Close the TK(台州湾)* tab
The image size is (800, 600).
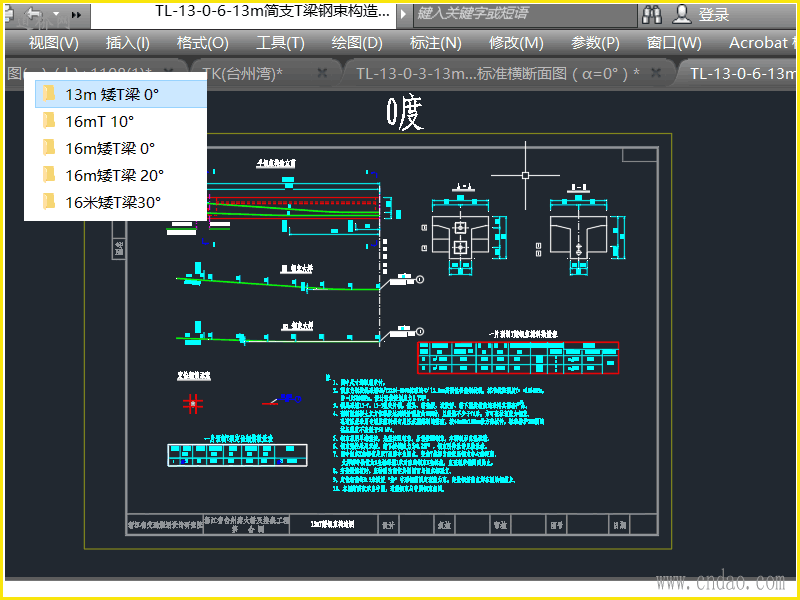click(322, 73)
